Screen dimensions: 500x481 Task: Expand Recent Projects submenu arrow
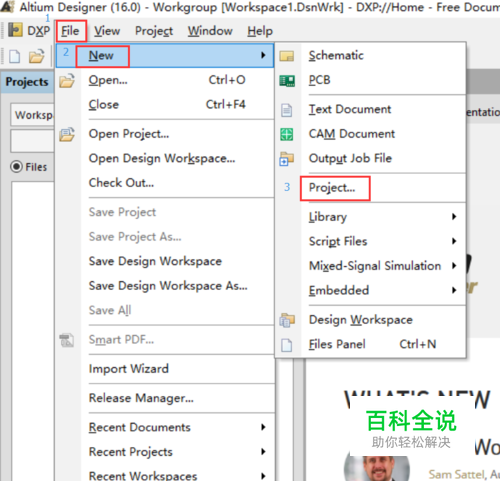[x=263, y=452]
